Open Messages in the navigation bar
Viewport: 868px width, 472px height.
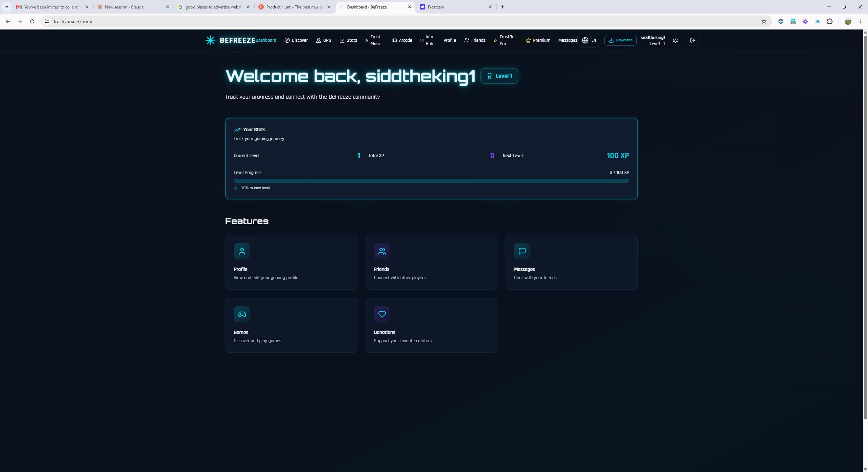[x=567, y=40]
